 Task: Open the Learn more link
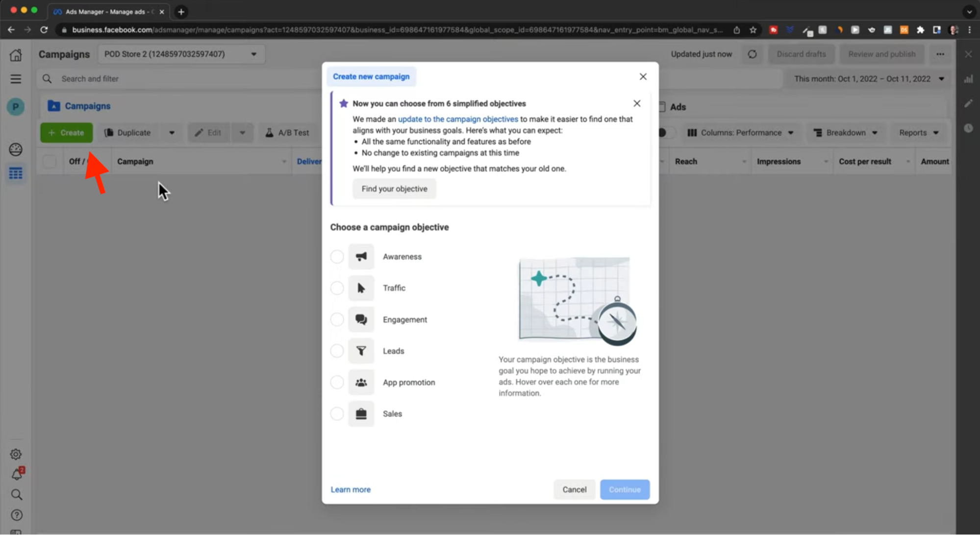pyautogui.click(x=351, y=489)
